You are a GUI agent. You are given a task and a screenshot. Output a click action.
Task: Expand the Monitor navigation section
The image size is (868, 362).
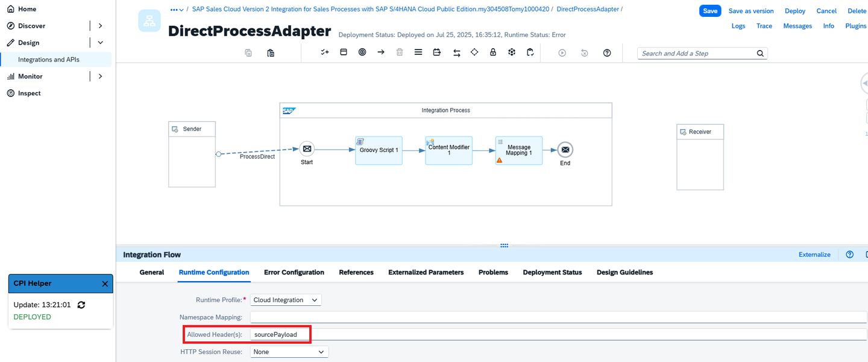pyautogui.click(x=100, y=77)
